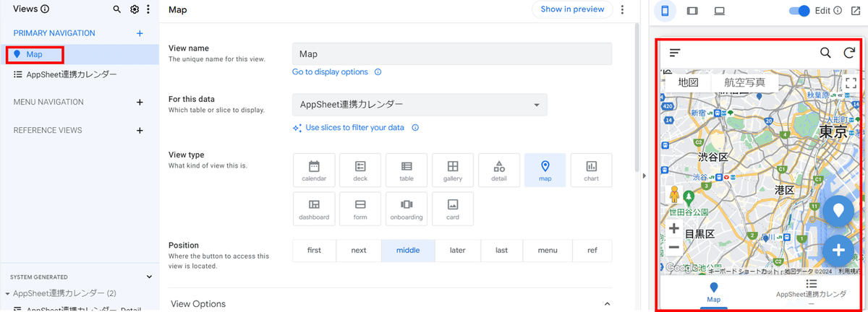This screenshot has width=868, height=312.
Task: Toggle fullscreen on the map preview
Action: tap(851, 83)
